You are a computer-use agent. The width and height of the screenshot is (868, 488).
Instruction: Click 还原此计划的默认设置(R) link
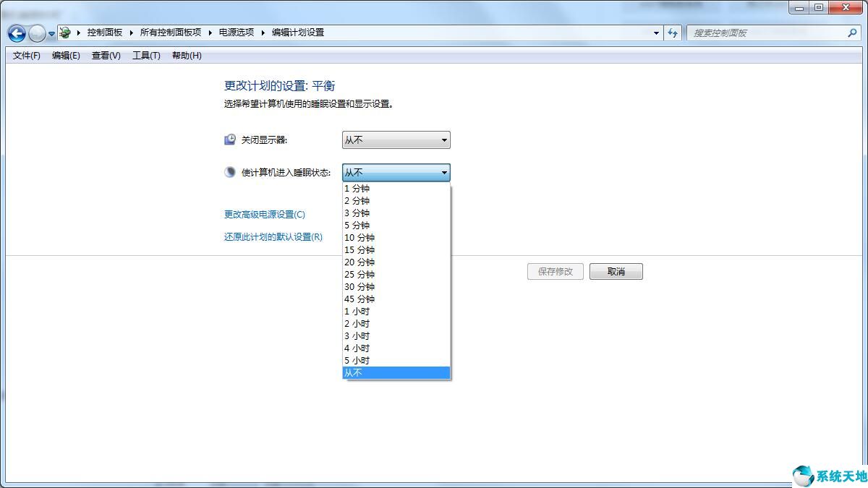(x=273, y=237)
